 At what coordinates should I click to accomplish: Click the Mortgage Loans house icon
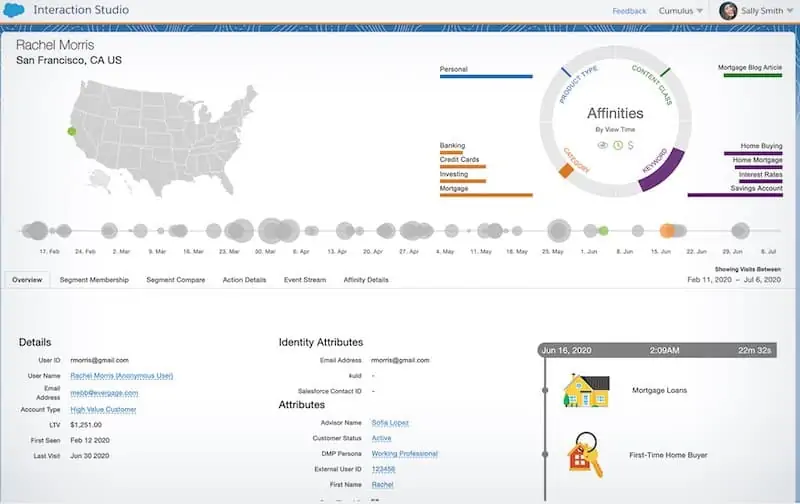tap(586, 390)
